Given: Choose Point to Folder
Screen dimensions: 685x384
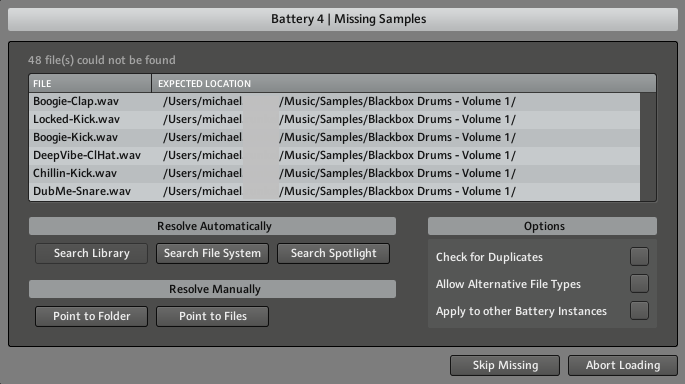Looking at the screenshot, I should coord(91,316).
